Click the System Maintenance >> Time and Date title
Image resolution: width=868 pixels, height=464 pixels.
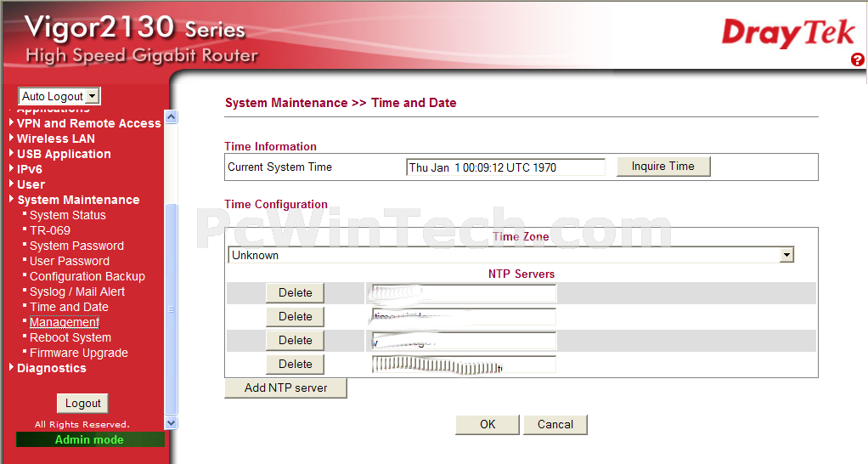click(x=341, y=103)
